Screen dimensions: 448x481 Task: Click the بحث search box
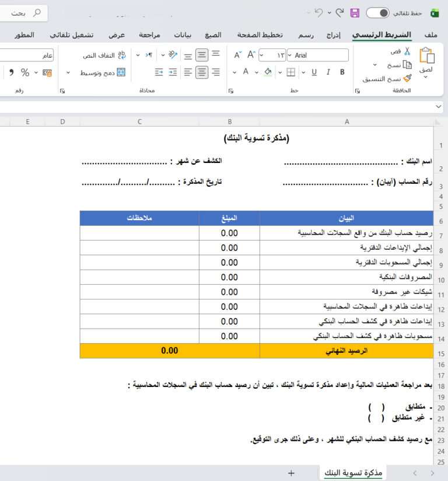pyautogui.click(x=23, y=13)
